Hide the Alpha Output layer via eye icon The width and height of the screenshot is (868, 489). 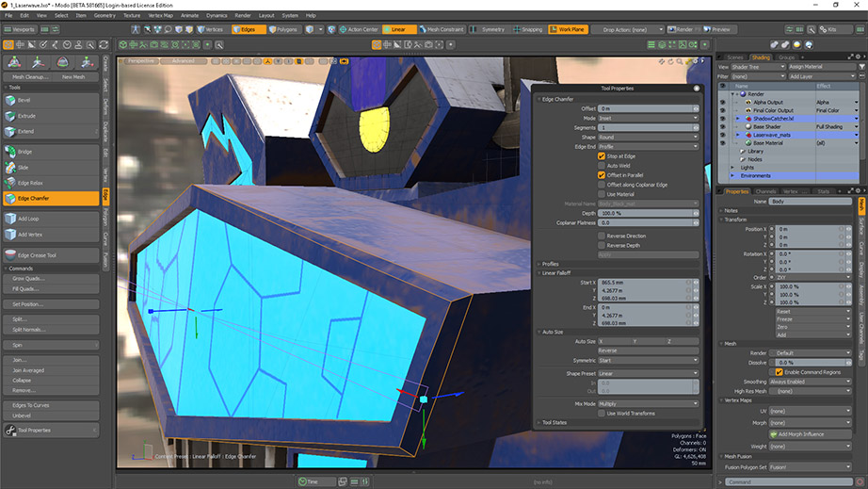pos(723,102)
